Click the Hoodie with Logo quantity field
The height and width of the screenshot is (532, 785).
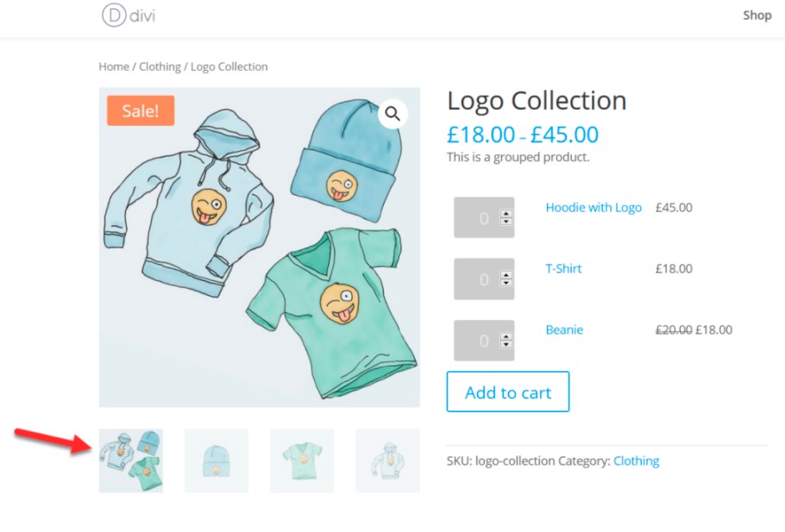point(476,218)
